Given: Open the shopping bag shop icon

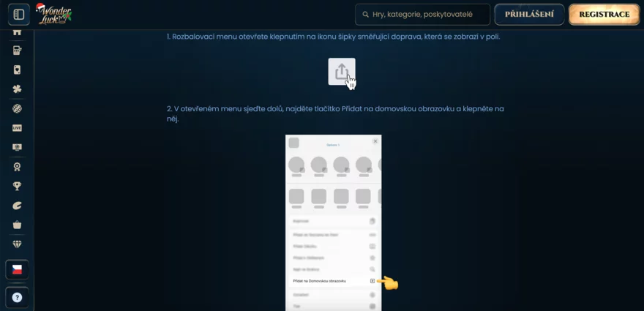Looking at the screenshot, I should click(17, 225).
